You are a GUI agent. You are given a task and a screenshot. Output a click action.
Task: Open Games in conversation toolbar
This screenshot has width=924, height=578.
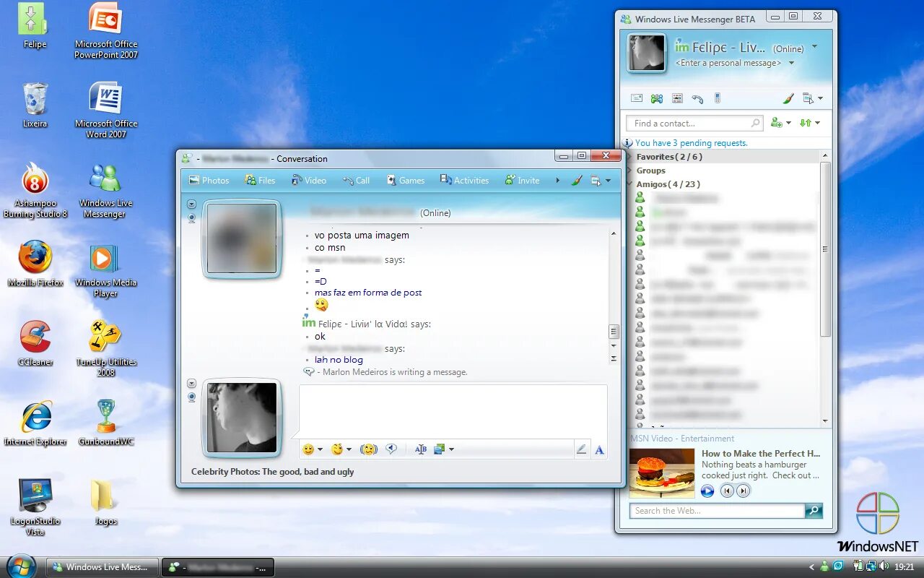[x=406, y=181]
